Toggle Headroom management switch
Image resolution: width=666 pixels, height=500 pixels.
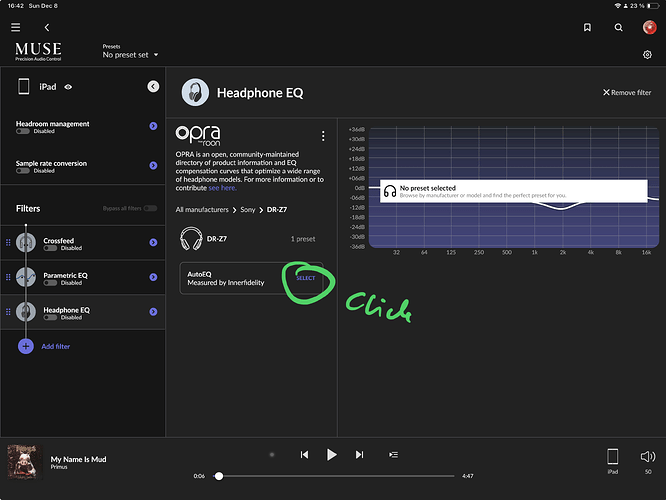[23, 131]
